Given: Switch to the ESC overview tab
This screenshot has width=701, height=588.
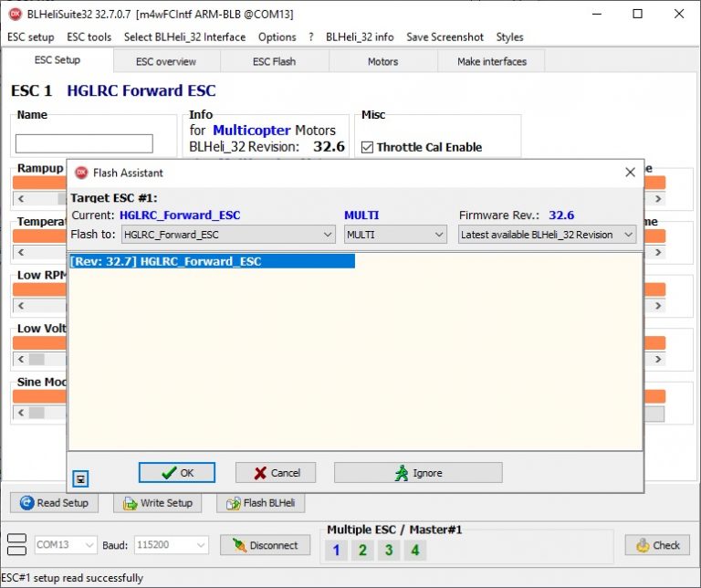Looking at the screenshot, I should click(166, 62).
